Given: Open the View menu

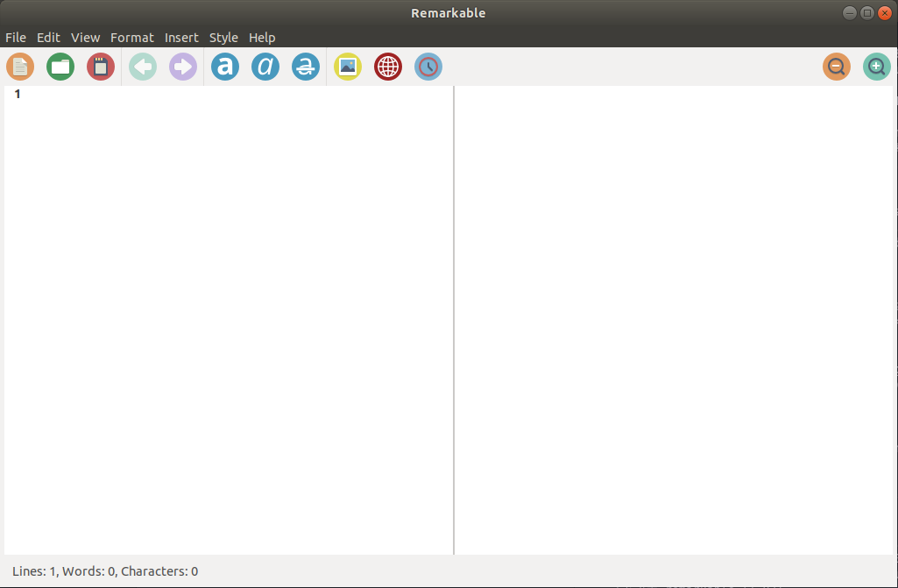Looking at the screenshot, I should pos(85,38).
